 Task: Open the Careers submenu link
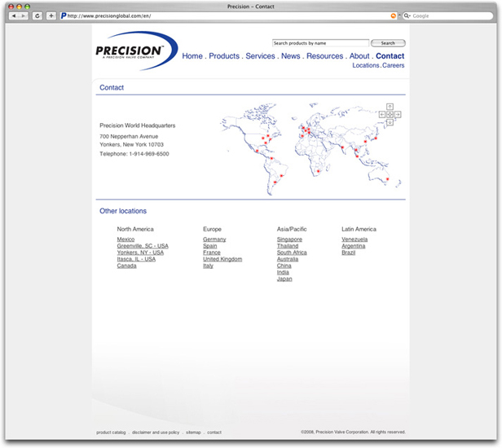click(x=394, y=65)
